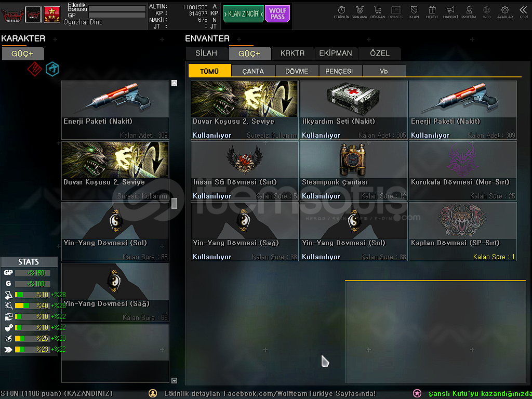
Task: Click equipped Duvar Koşusu 2. Seviye in Karakter
Action: [x=115, y=171]
